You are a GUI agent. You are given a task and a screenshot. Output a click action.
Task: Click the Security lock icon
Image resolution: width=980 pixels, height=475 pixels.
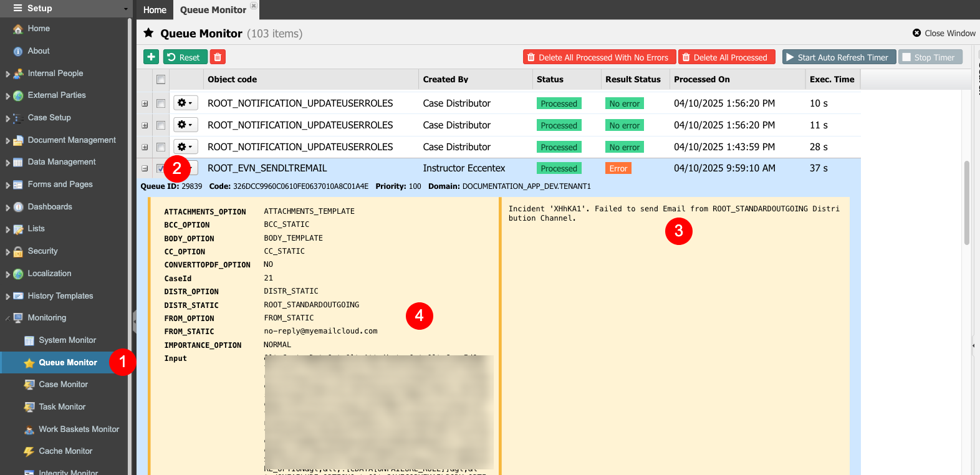(x=18, y=251)
